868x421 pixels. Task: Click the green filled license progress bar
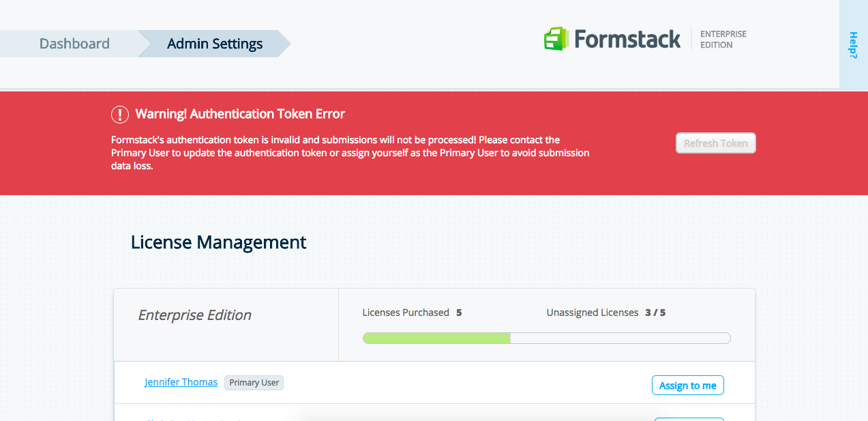[x=436, y=338]
